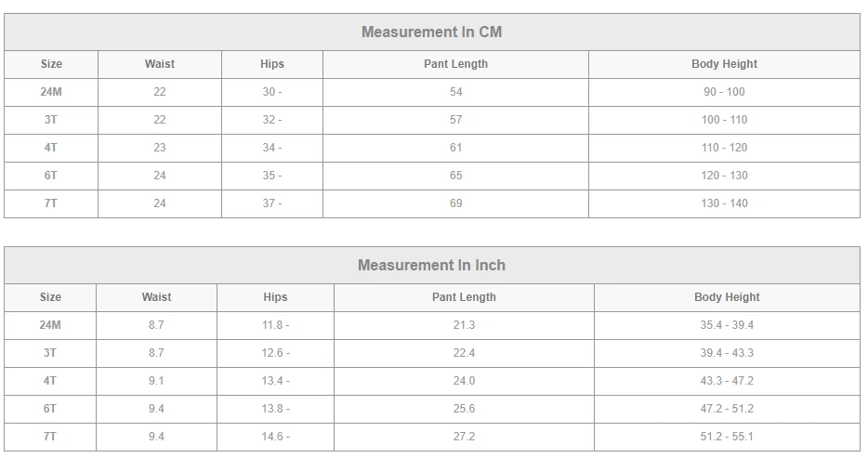
Task: Select the 24M size cell in CM table
Action: click(51, 92)
